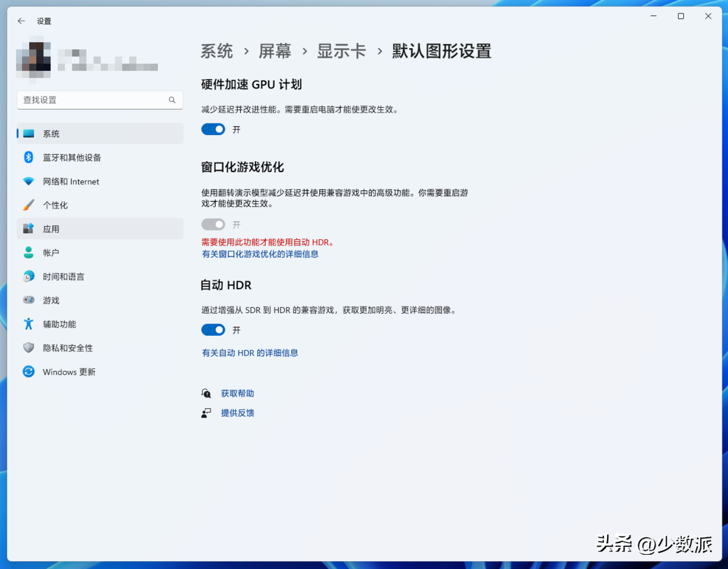Viewport: 728px width, 569px height.
Task: Turn off hardware-accelerated GPU scheduling toggle
Action: pyautogui.click(x=213, y=129)
